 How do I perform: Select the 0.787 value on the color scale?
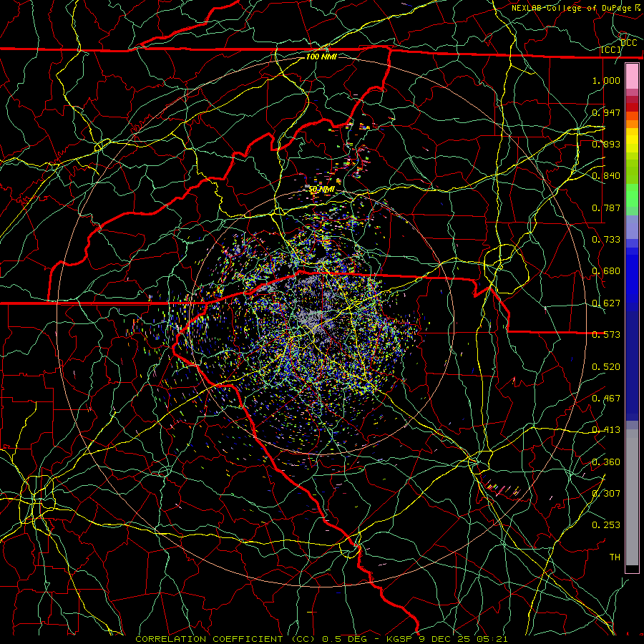coord(606,208)
